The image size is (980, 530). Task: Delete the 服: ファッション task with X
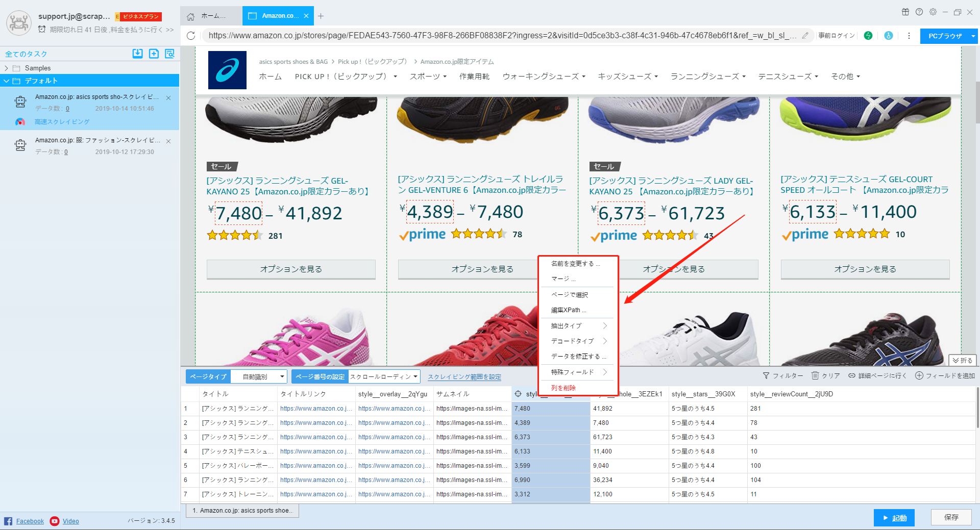(168, 141)
